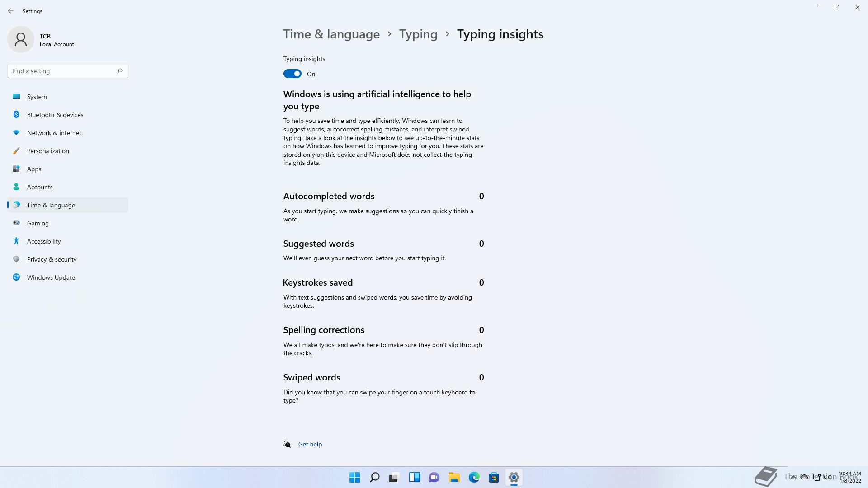The image size is (868, 488).
Task: Click the Find a setting search box
Action: [x=68, y=71]
